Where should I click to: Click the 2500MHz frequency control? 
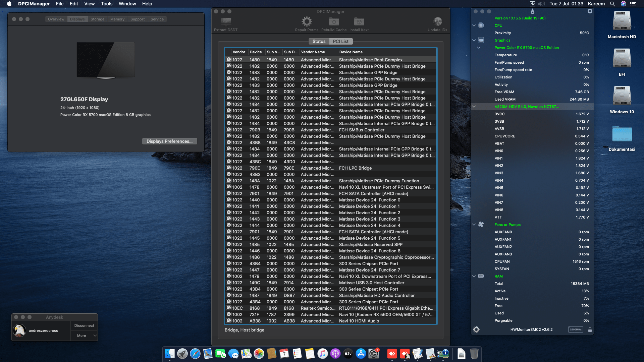pos(576,329)
